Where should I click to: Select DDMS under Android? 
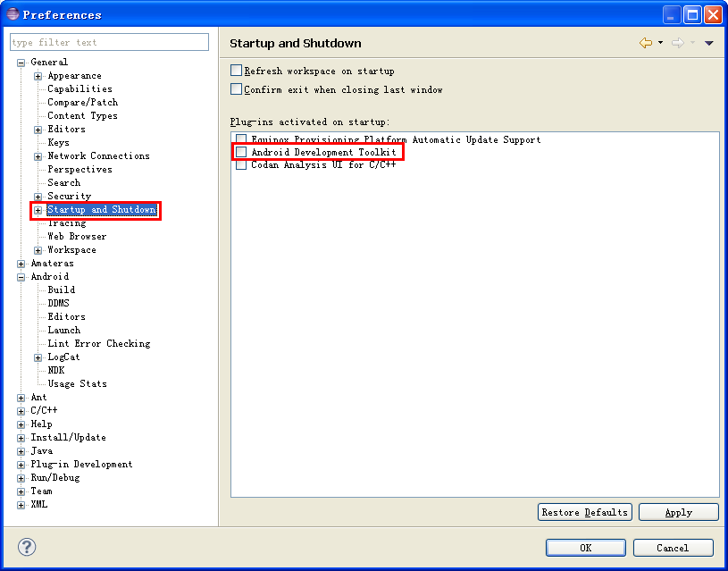coord(58,303)
